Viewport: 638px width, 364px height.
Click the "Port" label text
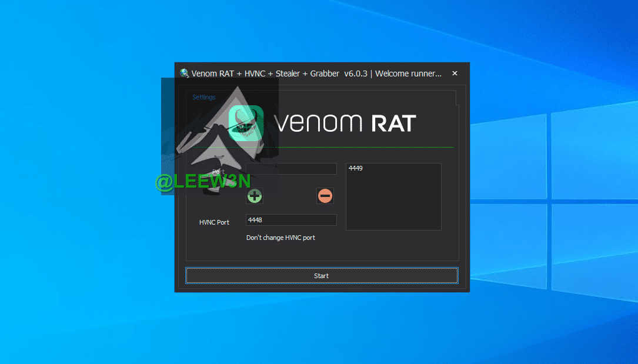tap(218, 172)
